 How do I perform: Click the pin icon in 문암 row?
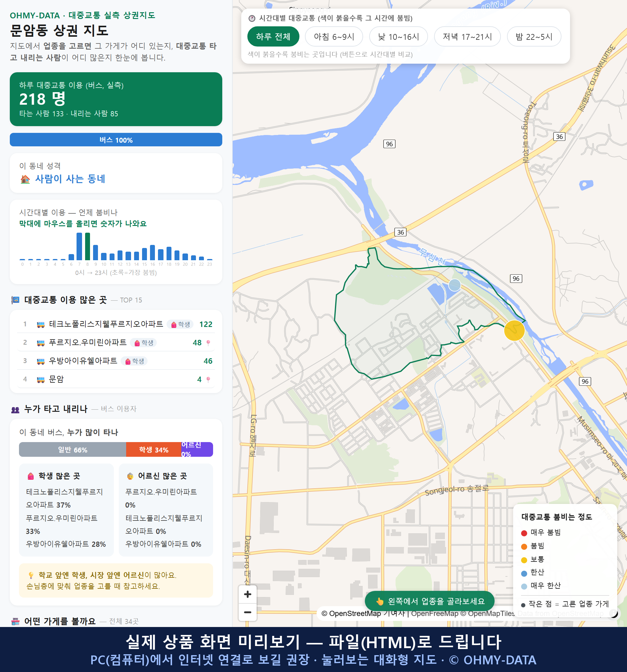[x=208, y=379]
